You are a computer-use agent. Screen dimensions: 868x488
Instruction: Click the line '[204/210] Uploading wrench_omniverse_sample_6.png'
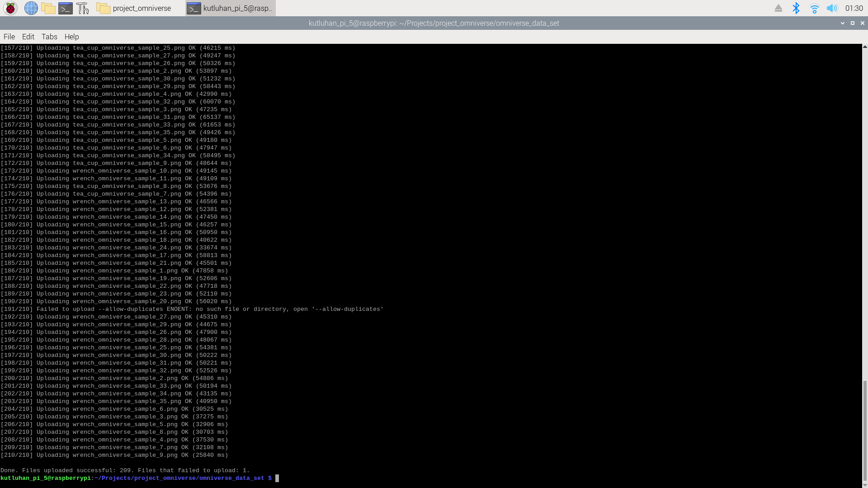pyautogui.click(x=114, y=409)
